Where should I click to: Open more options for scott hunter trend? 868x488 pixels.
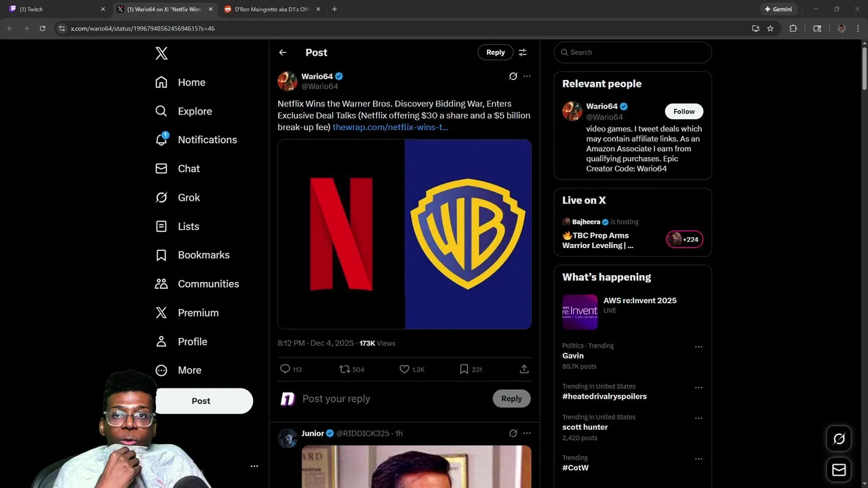(698, 418)
